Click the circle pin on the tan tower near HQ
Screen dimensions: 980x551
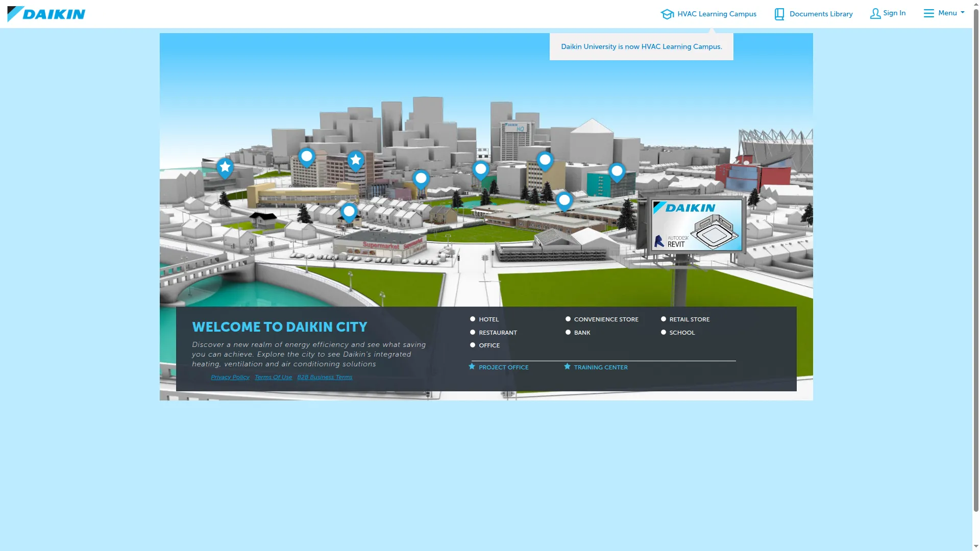pyautogui.click(x=545, y=161)
